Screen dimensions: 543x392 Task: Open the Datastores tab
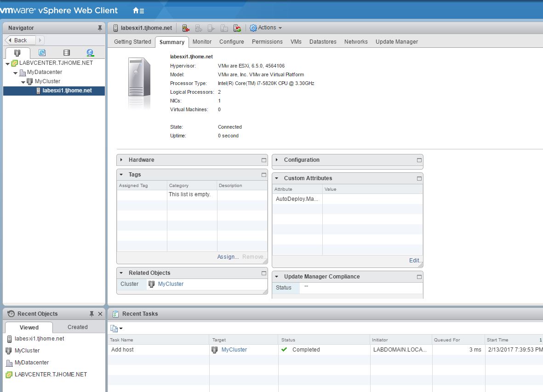pos(323,42)
